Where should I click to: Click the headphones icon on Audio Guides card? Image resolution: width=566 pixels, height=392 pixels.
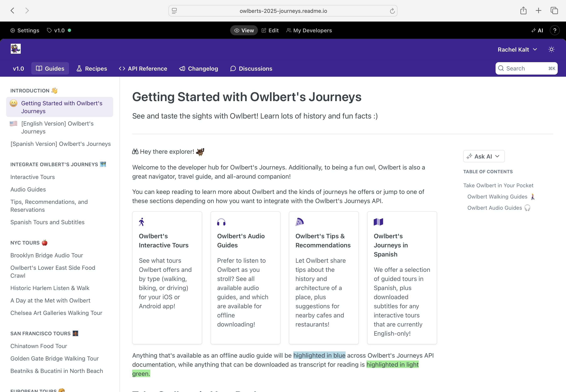[221, 222]
